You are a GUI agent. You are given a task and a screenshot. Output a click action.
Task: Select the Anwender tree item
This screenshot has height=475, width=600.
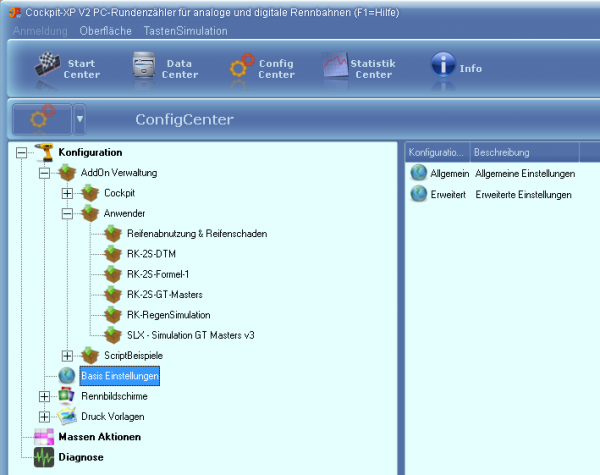124,213
